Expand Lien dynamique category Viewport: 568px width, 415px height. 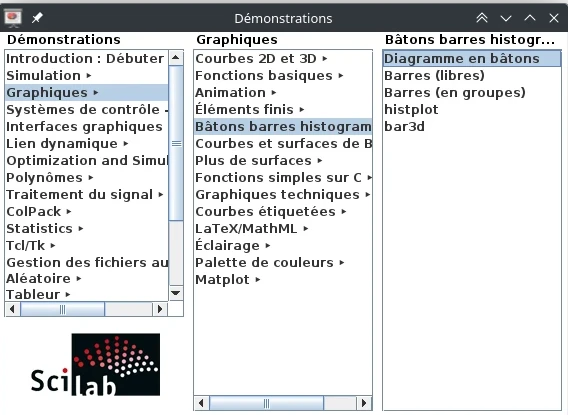(x=87, y=143)
